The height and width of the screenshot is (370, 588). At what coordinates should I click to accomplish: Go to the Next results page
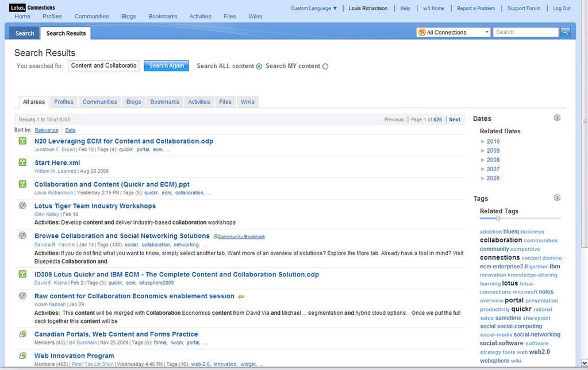pyautogui.click(x=455, y=120)
